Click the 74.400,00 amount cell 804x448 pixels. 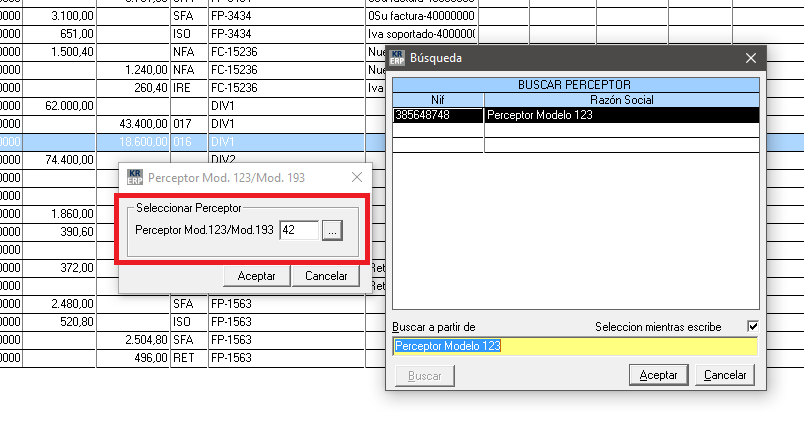(59, 159)
